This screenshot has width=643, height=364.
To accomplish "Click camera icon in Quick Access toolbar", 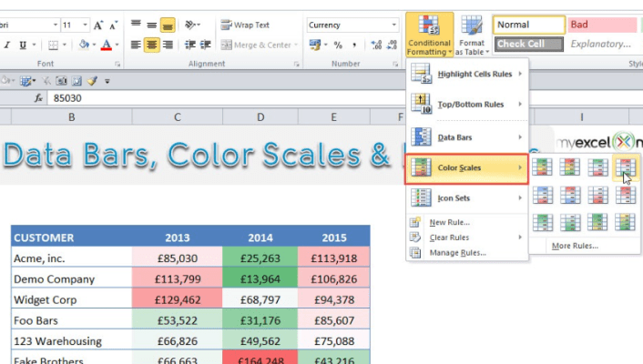I will [61, 81].
